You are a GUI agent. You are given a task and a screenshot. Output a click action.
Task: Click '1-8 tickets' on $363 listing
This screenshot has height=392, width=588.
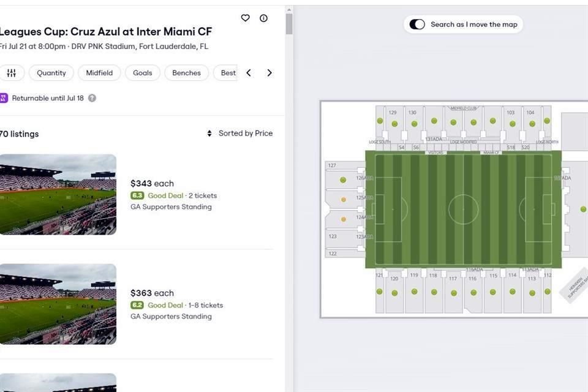click(x=206, y=305)
